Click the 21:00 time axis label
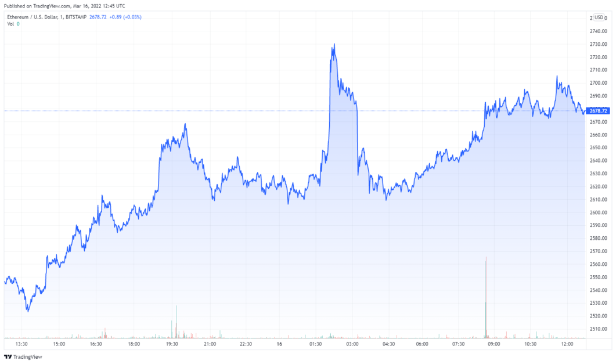The height and width of the screenshot is (364, 616). tap(210, 344)
